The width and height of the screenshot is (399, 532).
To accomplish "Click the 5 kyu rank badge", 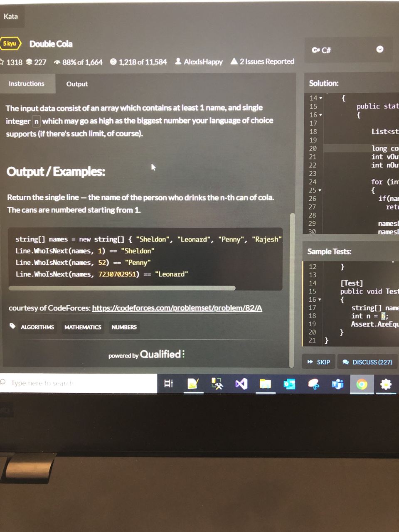I will 10,44.
